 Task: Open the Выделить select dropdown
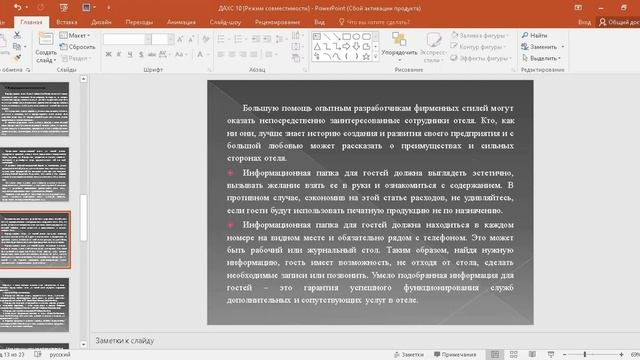541,58
